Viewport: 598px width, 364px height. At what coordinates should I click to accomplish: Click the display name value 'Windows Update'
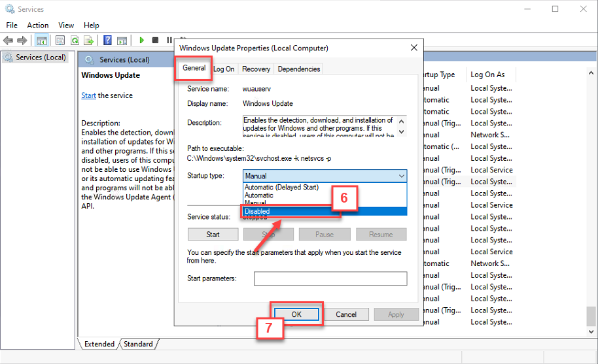pos(268,103)
